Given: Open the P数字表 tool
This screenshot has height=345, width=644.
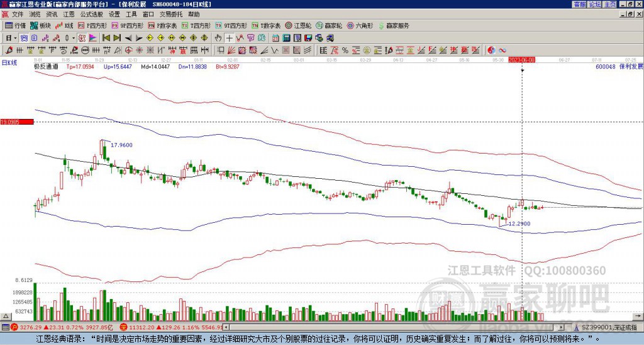Looking at the screenshot, I should tap(163, 25).
